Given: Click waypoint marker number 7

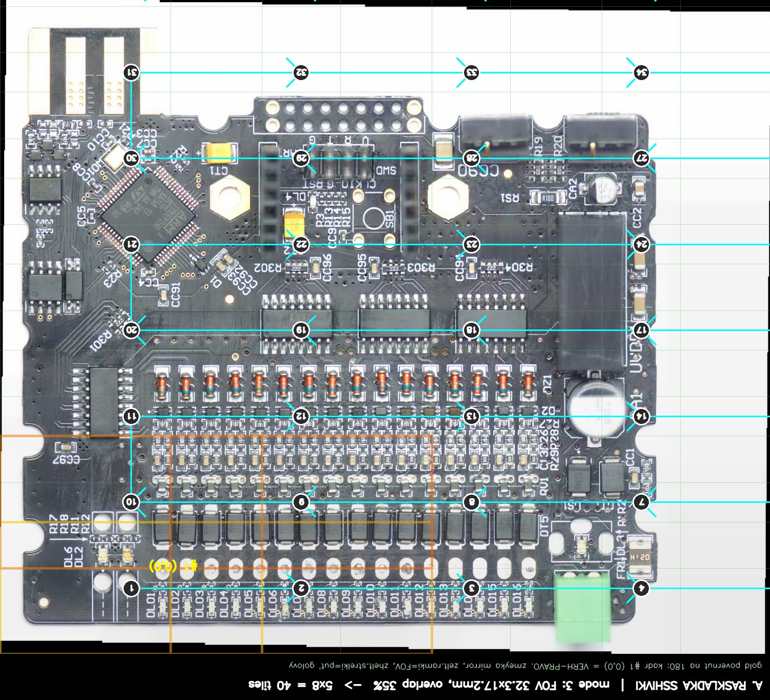Looking at the screenshot, I should coord(641,502).
